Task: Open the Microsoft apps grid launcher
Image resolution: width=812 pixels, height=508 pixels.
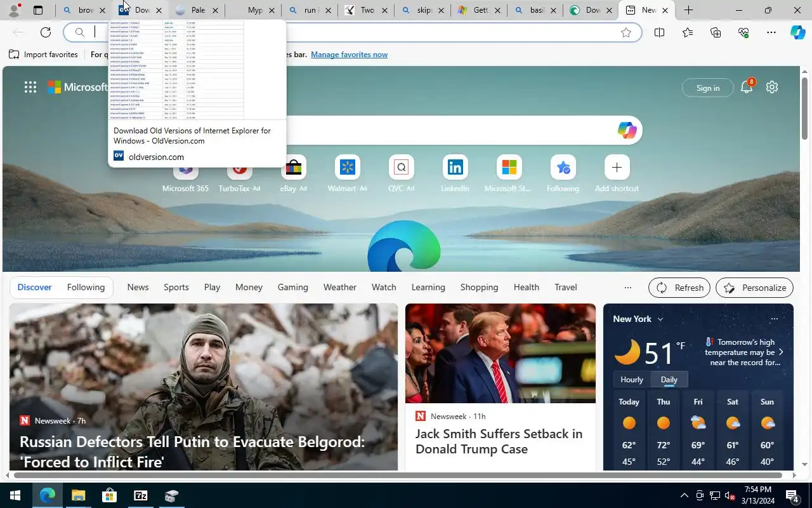Action: coord(30,87)
